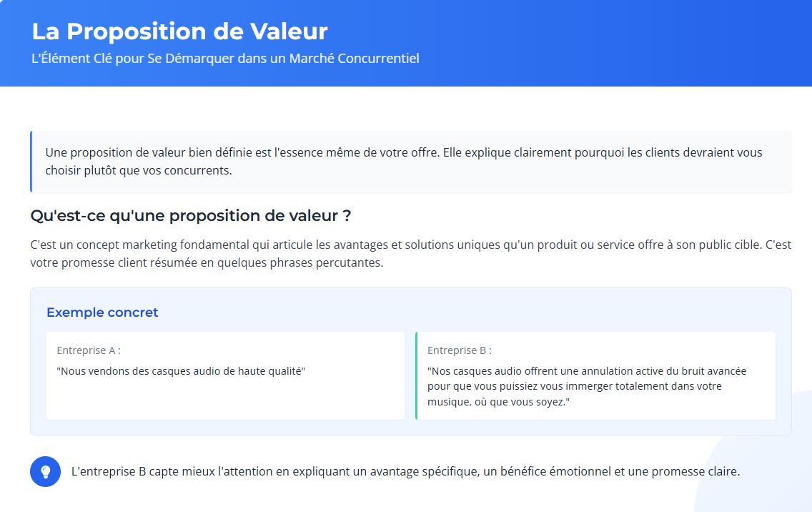The height and width of the screenshot is (512, 812).
Task: Click the green-bordered Entreprise B card
Action: click(x=595, y=375)
